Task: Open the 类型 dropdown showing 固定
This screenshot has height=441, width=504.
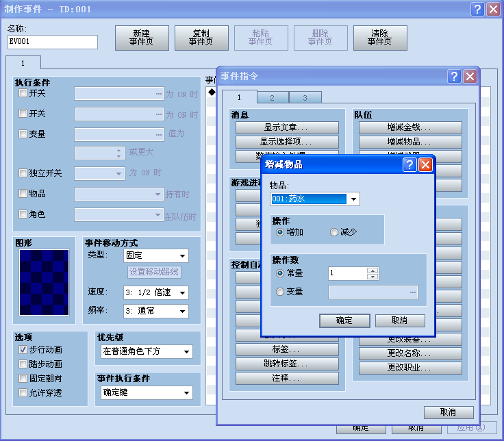Action: (156, 256)
